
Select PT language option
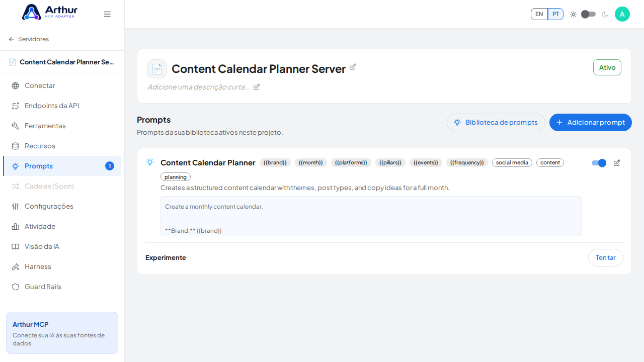pos(555,14)
